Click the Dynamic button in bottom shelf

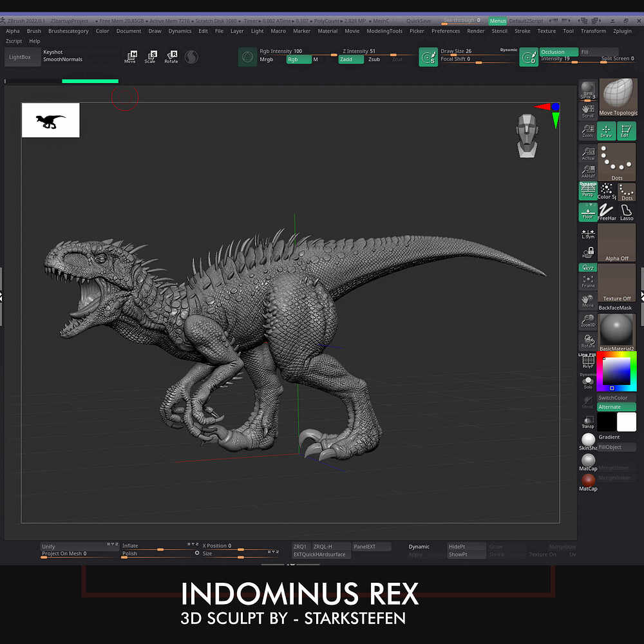419,547
